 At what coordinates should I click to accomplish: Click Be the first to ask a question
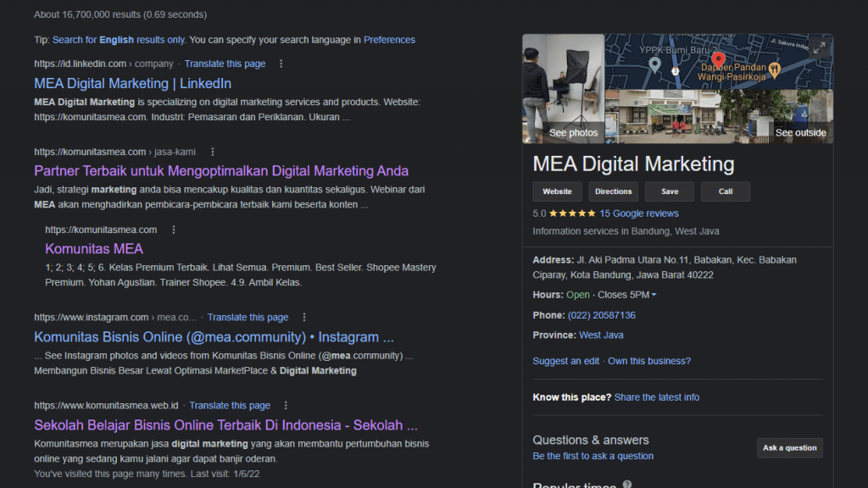(593, 456)
